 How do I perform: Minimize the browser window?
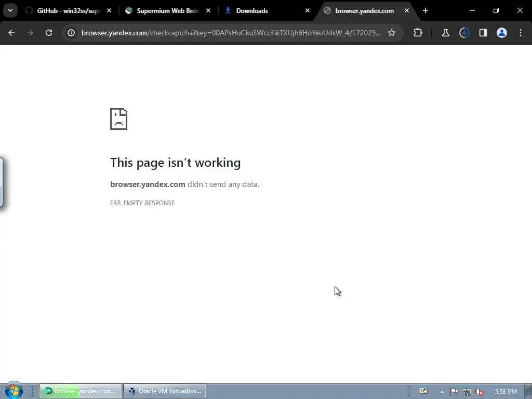(x=472, y=11)
